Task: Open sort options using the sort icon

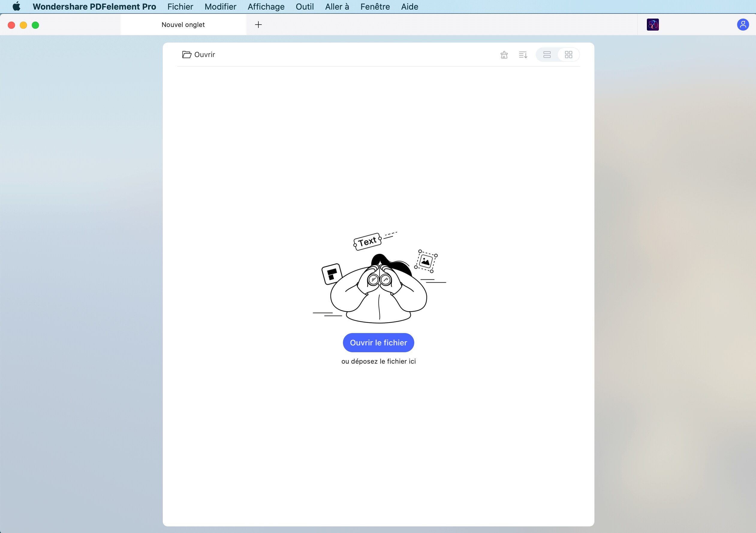Action: 523,55
